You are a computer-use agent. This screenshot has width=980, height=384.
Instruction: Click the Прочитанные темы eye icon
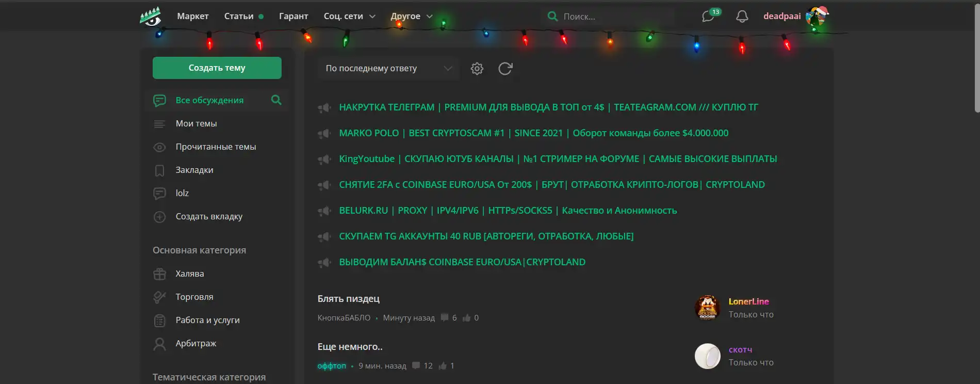coord(160,147)
